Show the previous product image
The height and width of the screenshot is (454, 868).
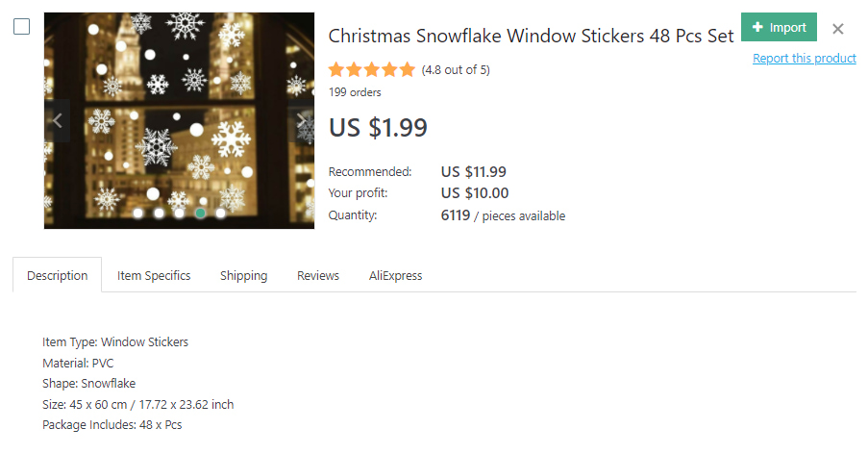pos(57,121)
